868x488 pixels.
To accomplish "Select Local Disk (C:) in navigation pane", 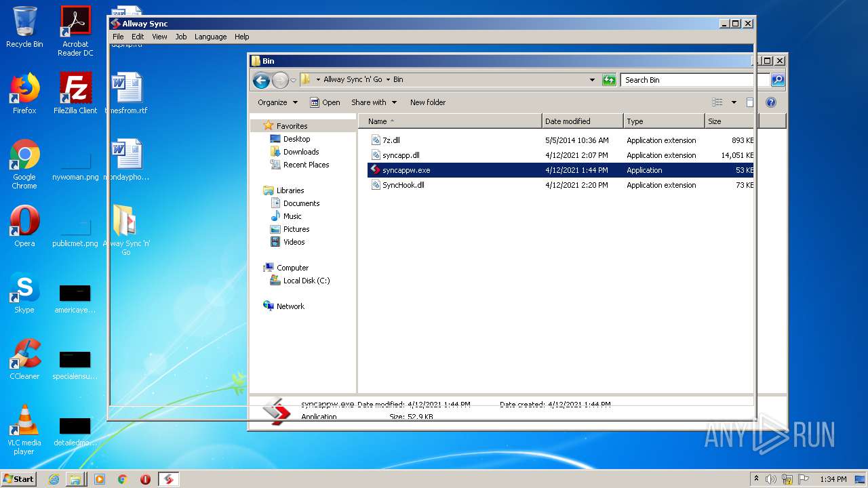I will (300, 281).
